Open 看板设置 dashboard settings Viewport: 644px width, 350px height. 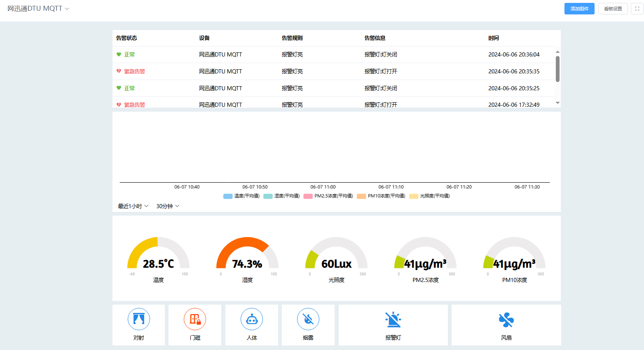pos(613,9)
